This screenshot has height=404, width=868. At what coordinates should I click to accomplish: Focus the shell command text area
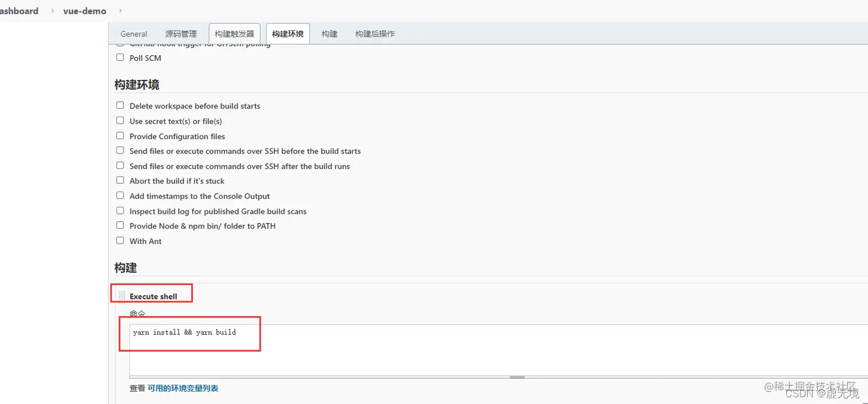[x=498, y=350]
